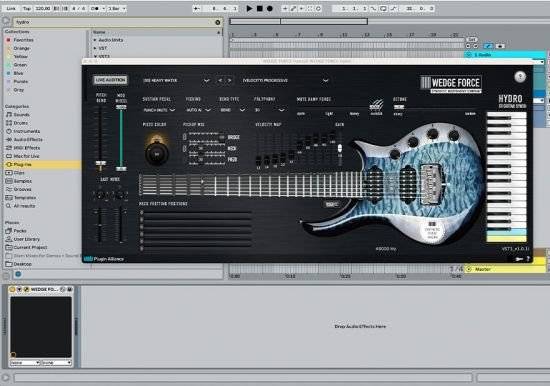Start playback with the Play button

[249, 8]
